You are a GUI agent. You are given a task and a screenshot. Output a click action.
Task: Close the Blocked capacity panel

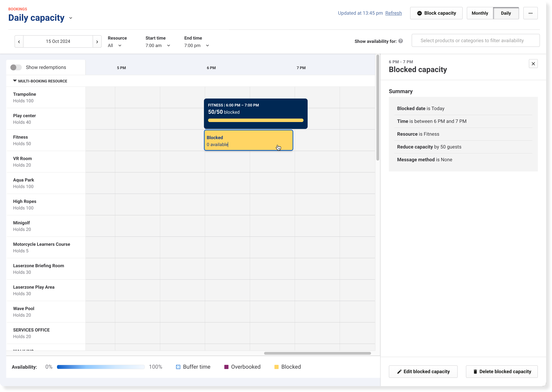[x=533, y=64]
